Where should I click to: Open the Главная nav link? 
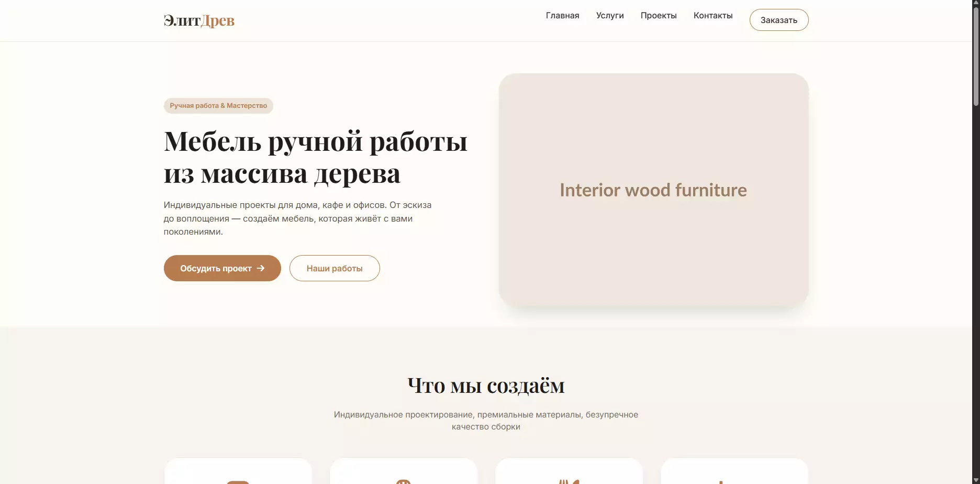click(562, 16)
